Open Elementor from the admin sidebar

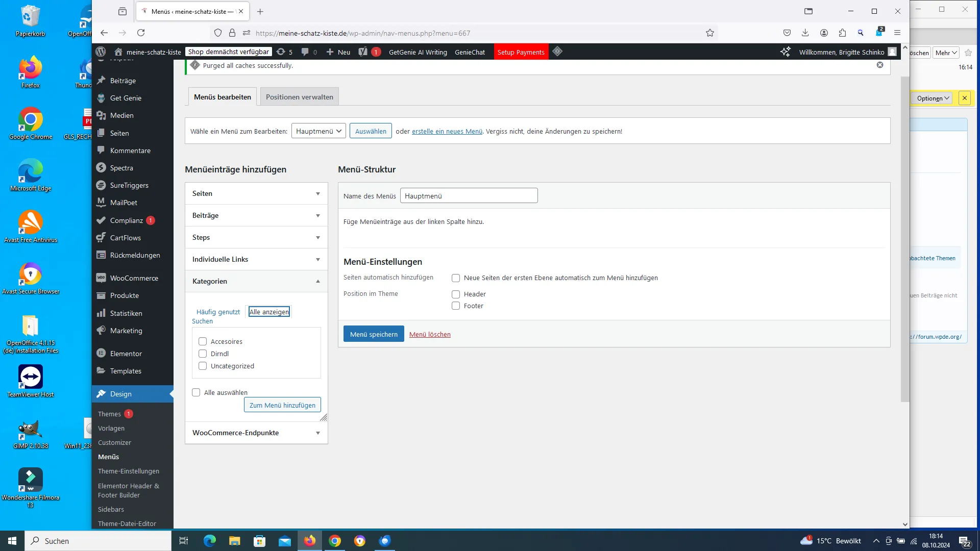point(126,354)
